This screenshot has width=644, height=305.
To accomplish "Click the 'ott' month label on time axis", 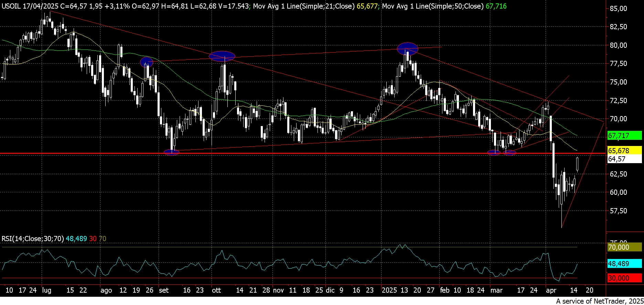I will 216,290.
